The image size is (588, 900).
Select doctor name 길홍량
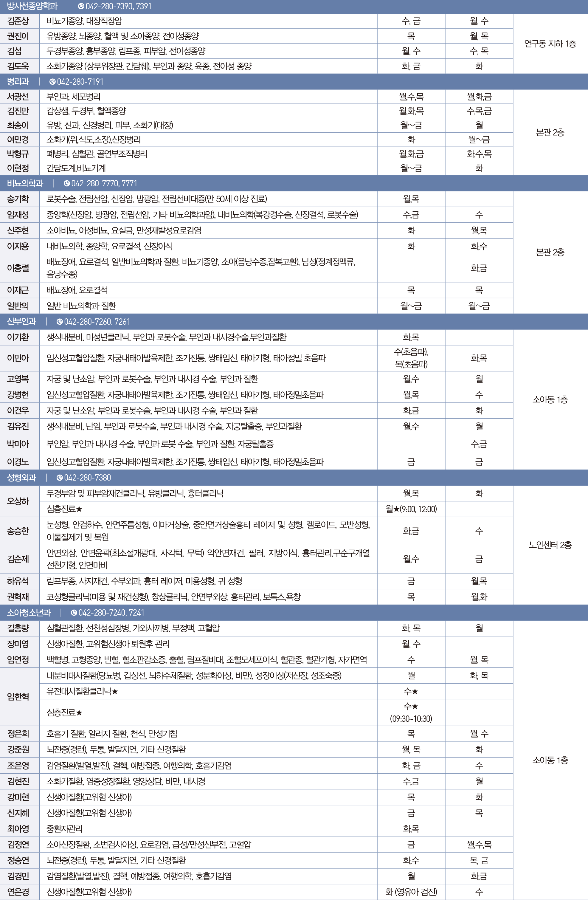click(x=18, y=628)
